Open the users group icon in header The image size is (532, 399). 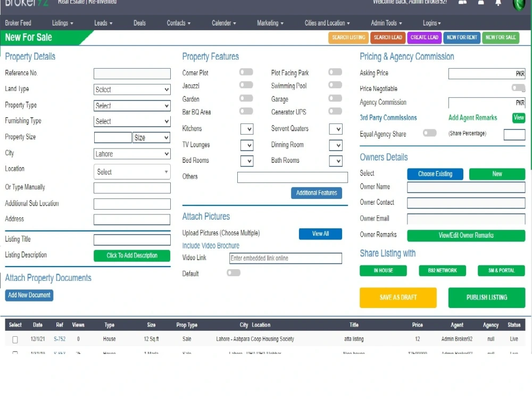[x=462, y=2]
